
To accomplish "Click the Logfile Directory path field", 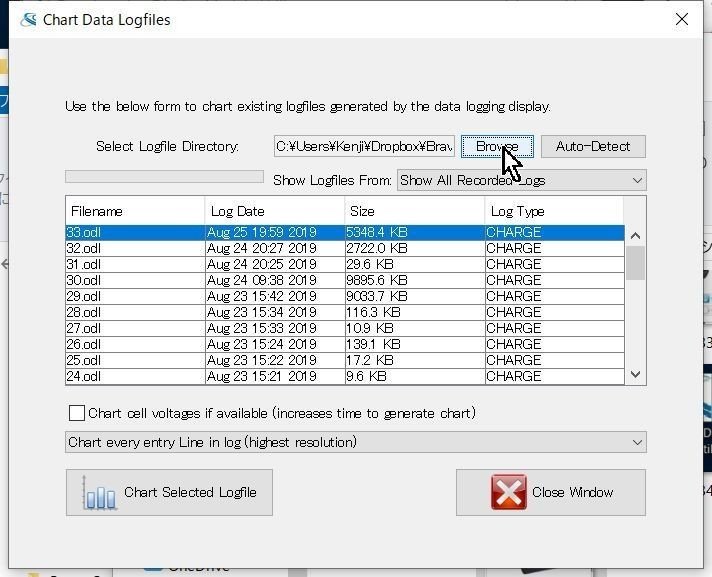I will pyautogui.click(x=364, y=146).
